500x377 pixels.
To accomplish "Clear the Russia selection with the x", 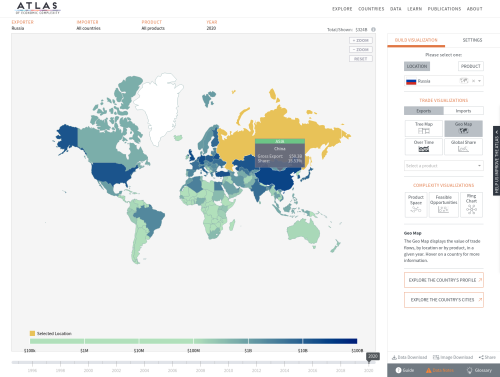I will (473, 81).
